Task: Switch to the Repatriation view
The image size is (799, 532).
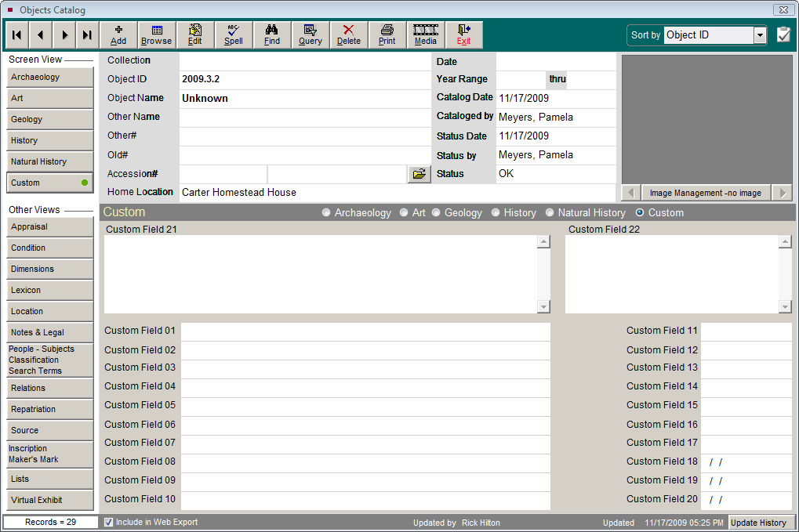Action: [49, 409]
